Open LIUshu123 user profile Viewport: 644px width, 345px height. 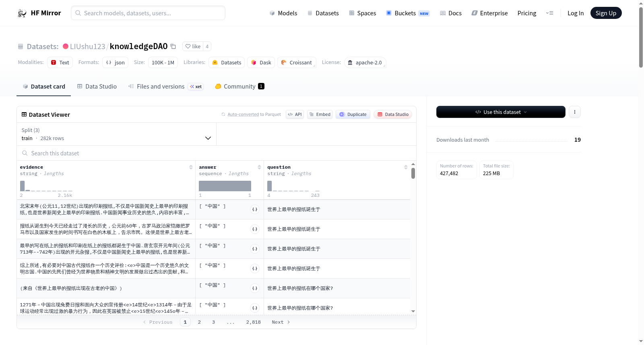[87, 46]
